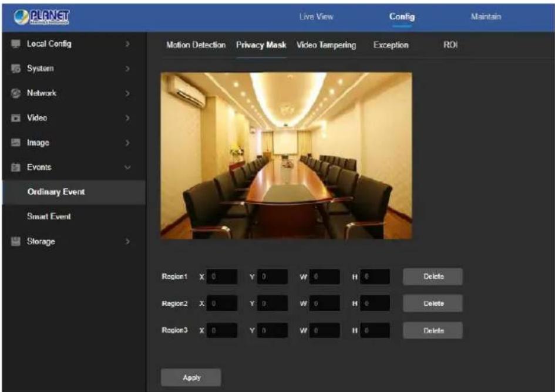Expand the Local Config chevron

(x=127, y=44)
